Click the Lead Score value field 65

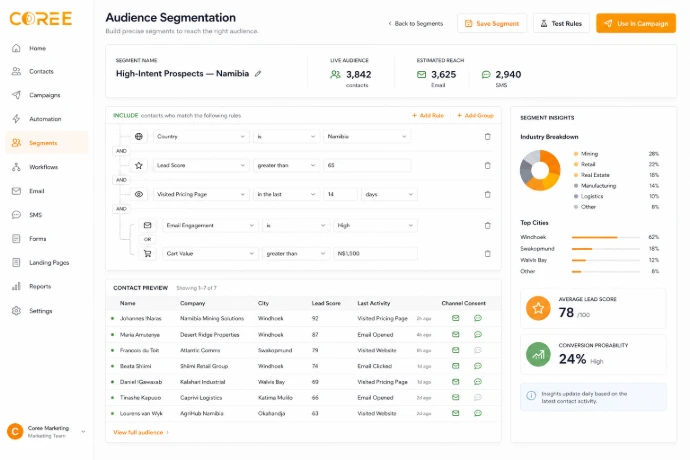pyautogui.click(x=367, y=166)
